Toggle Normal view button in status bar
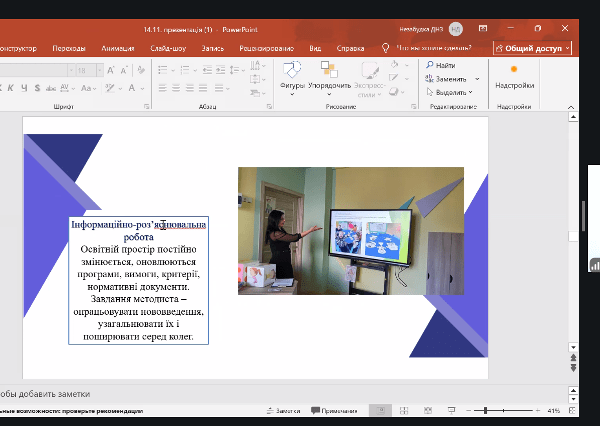600x426 pixels. click(x=380, y=411)
